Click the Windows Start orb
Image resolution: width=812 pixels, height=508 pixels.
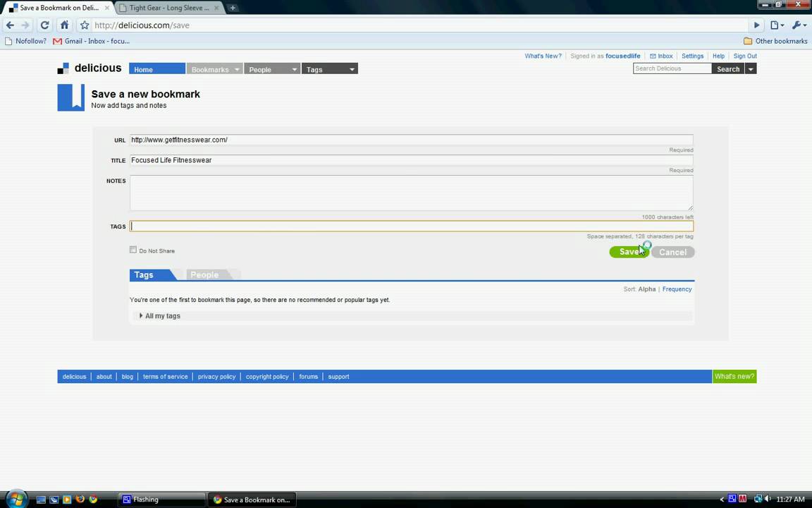point(16,499)
